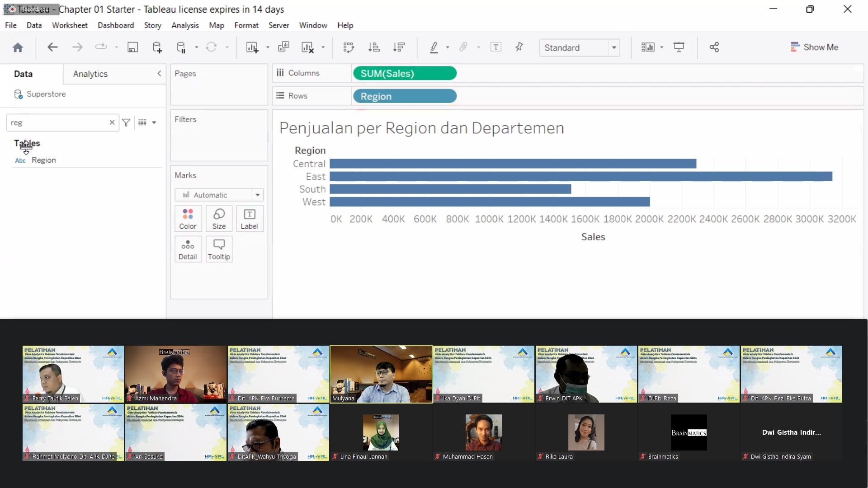This screenshot has height=488, width=868.
Task: Open the Standard fit dropdown
Action: (x=613, y=47)
